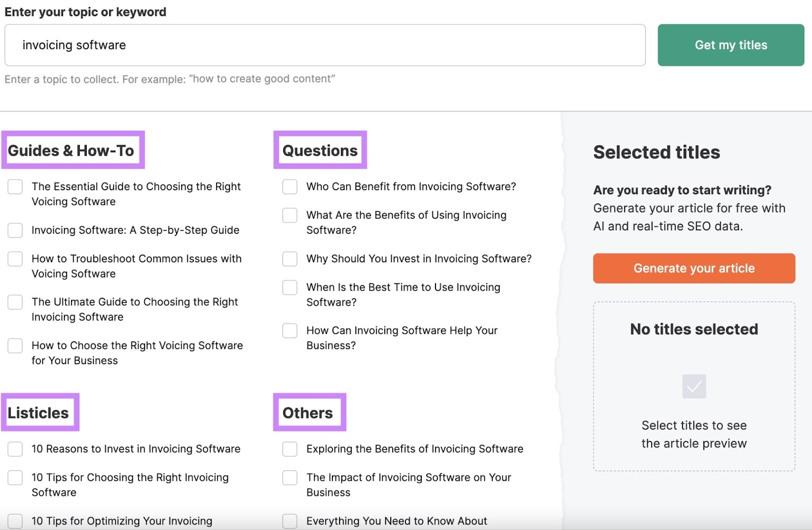Screen dimensions: 812x530
Task: Select 'Invoicing Software: A Step-by-Step Guide'
Action: [15, 230]
